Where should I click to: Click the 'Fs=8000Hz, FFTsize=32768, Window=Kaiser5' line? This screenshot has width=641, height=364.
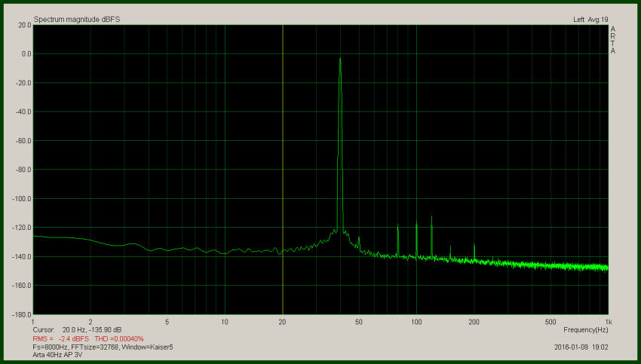tap(103, 347)
